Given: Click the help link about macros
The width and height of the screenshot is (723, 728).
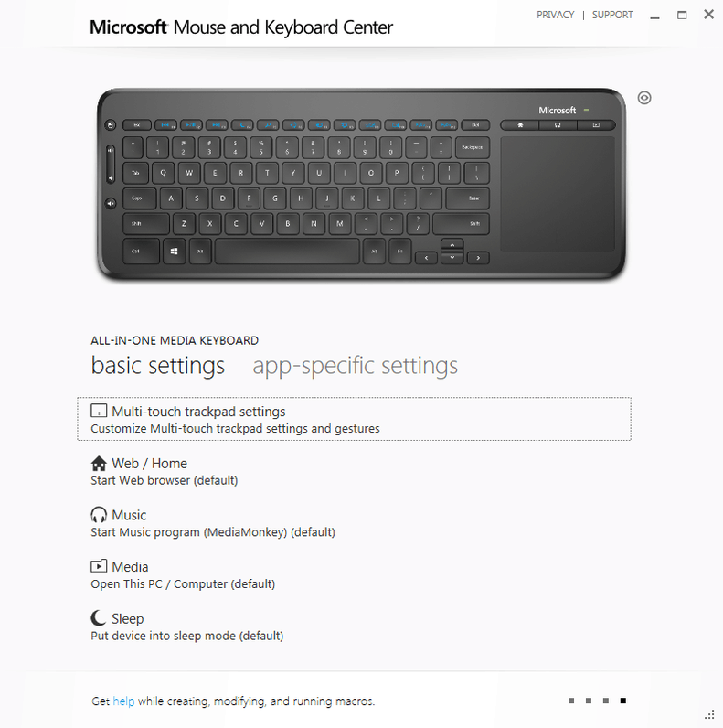Looking at the screenshot, I should point(123,701).
